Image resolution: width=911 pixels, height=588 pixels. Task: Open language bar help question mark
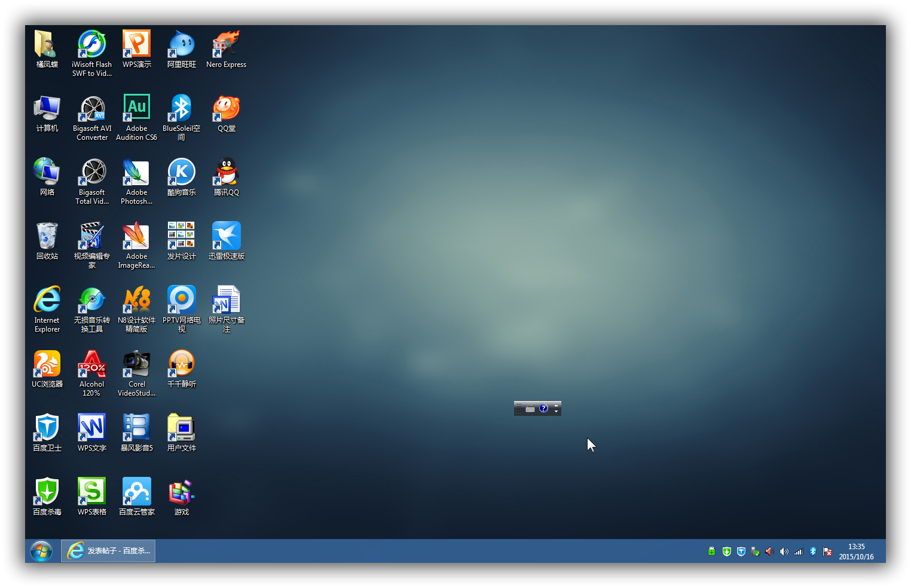(543, 409)
